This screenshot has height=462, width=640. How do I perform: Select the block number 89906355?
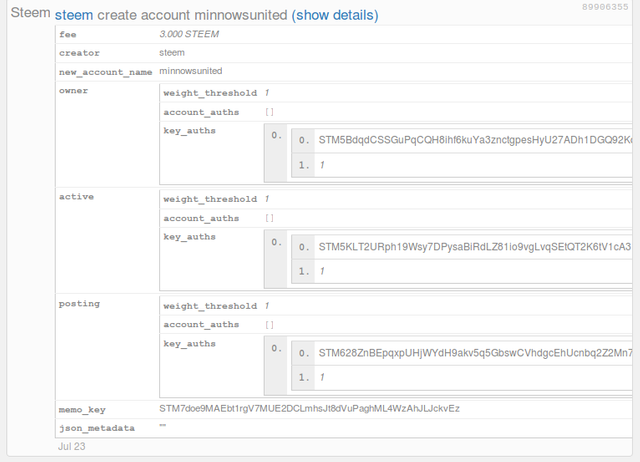coord(605,7)
